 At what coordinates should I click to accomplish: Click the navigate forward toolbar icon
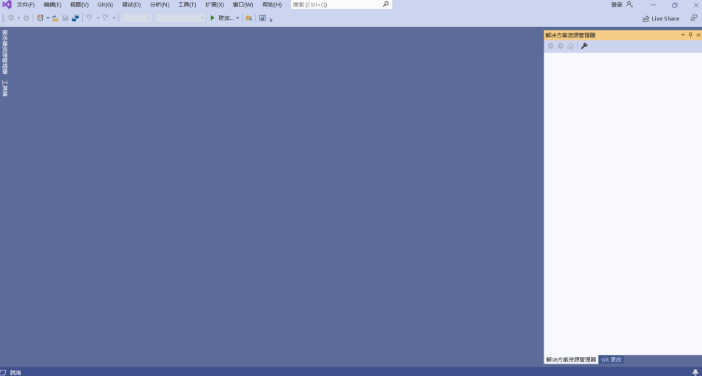[x=26, y=18]
